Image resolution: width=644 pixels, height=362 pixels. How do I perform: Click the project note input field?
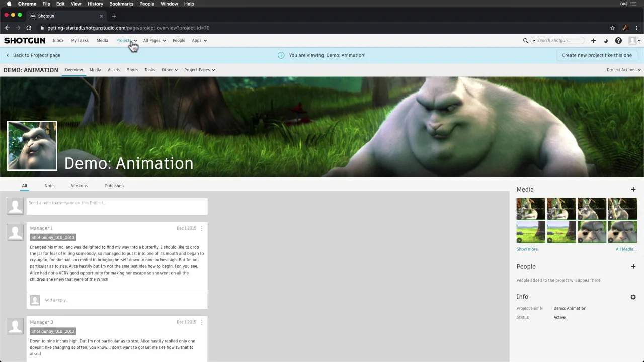[117, 206]
